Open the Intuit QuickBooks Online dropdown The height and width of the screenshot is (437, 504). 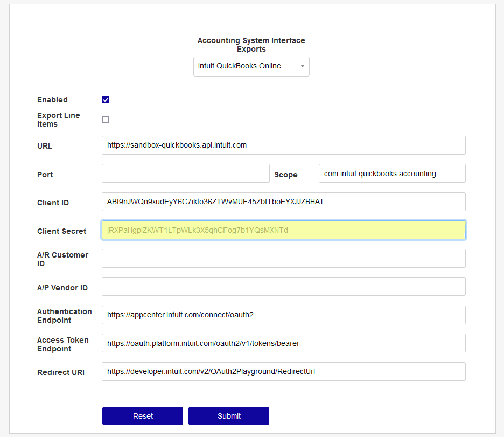[x=251, y=67]
